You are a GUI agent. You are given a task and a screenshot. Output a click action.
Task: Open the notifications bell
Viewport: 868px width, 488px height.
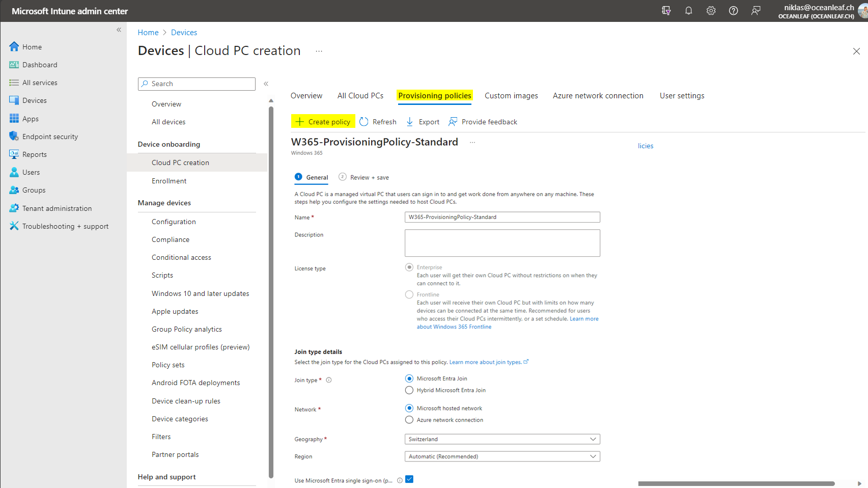[688, 11]
